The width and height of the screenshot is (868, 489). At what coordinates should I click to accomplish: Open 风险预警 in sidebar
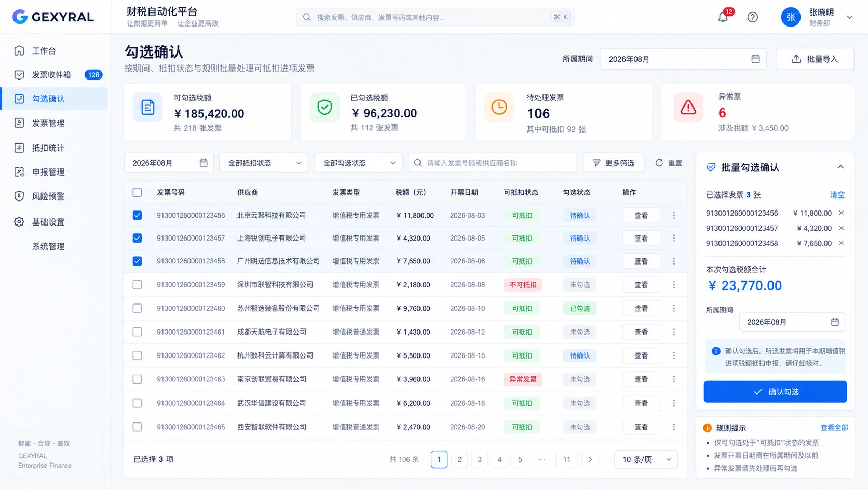(x=55, y=196)
